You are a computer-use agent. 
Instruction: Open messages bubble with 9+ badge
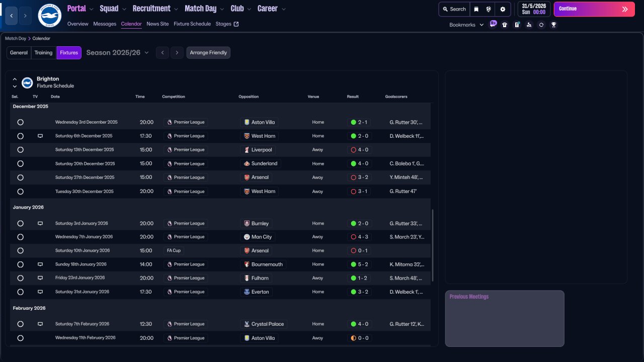click(493, 24)
